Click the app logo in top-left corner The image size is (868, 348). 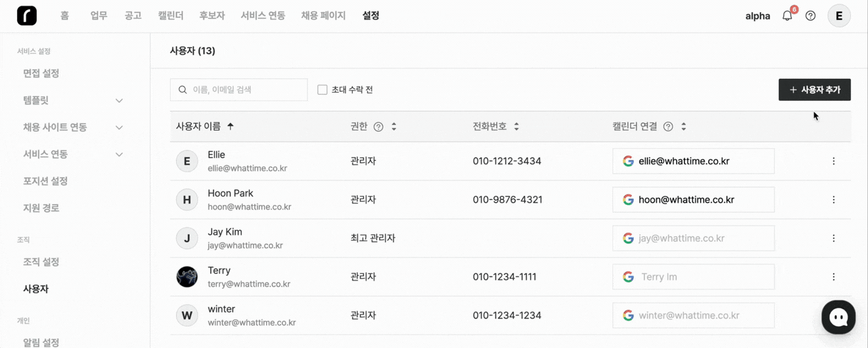27,16
